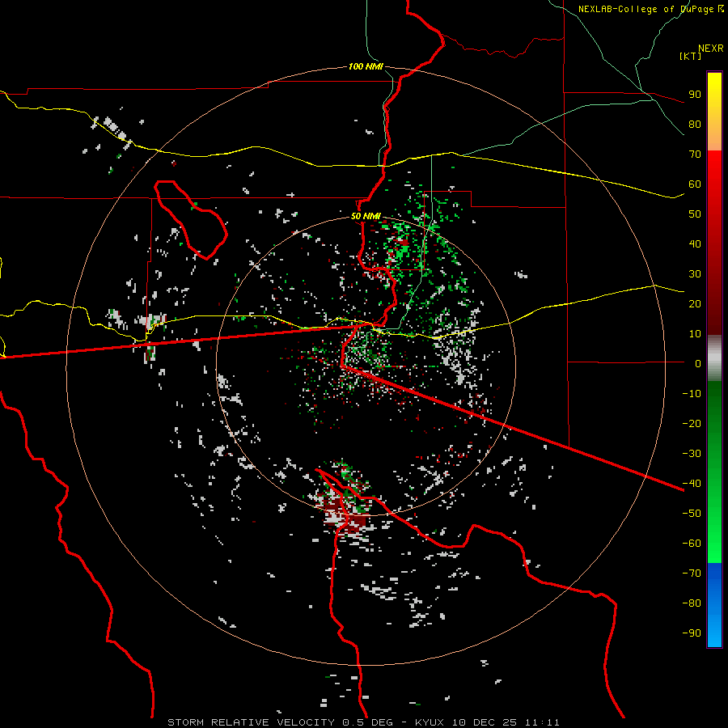Click the 20 value on velocity scale
The image size is (728, 728).
(x=695, y=303)
